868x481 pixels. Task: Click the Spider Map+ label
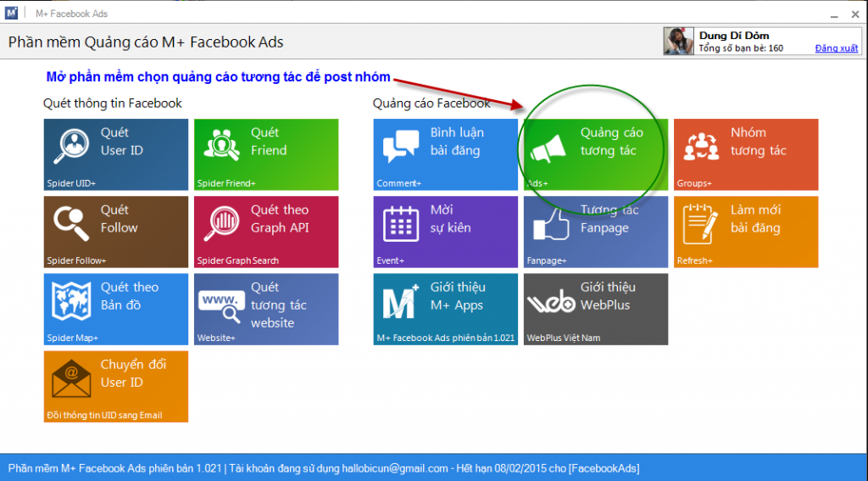click(x=73, y=338)
